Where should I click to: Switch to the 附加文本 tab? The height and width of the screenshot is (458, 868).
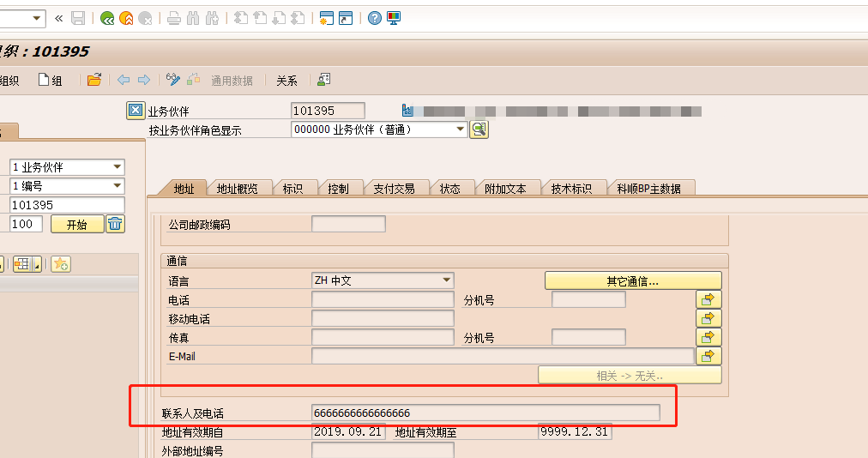point(505,189)
